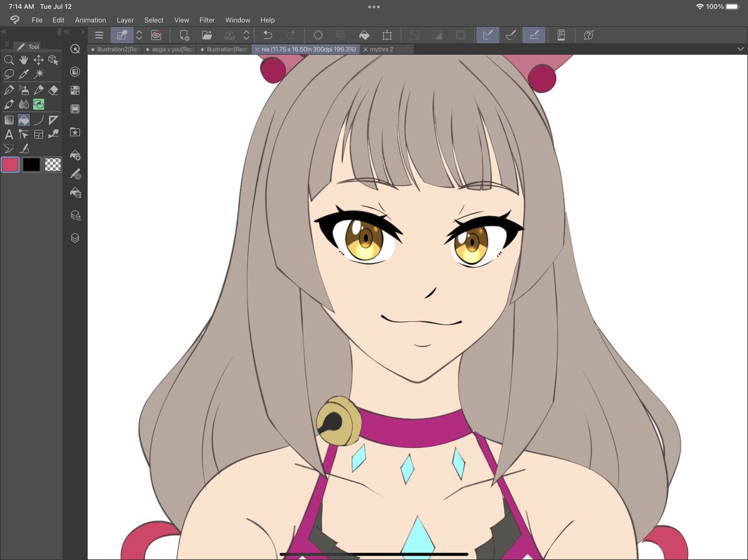Open the Sub Tool Detail bucket-gear icon

pyautogui.click(x=75, y=155)
